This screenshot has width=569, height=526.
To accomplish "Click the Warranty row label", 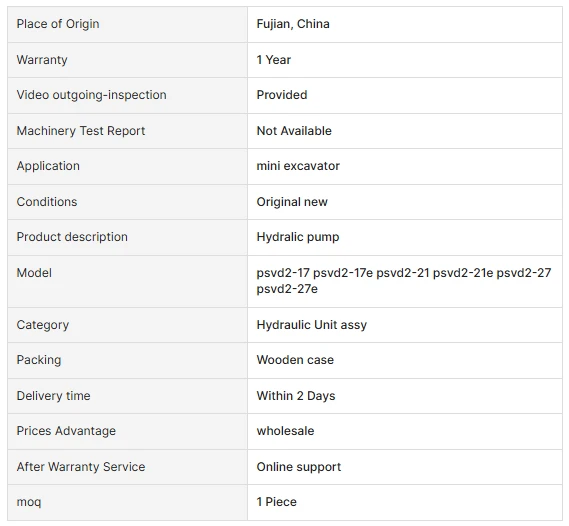I will click(x=42, y=59).
